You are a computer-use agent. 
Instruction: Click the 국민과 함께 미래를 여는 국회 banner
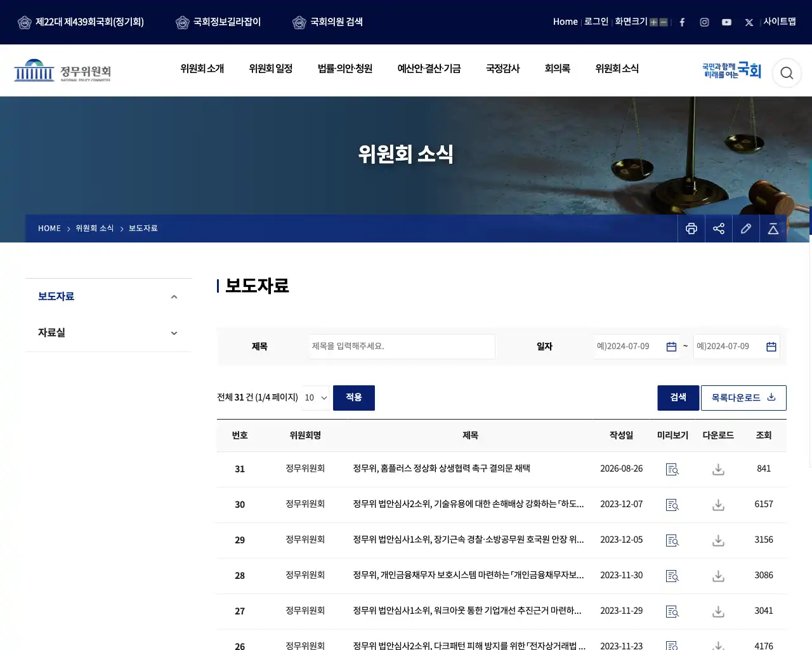[731, 70]
